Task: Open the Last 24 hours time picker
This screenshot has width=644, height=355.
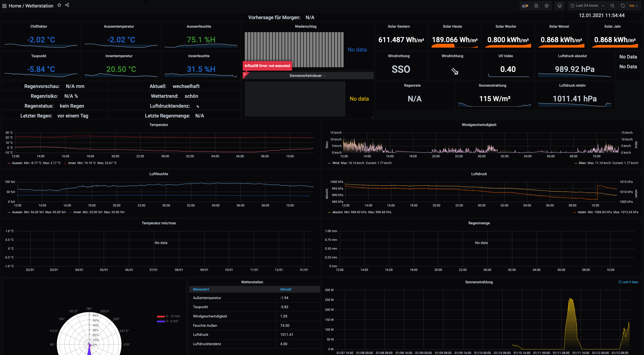Action: [587, 6]
